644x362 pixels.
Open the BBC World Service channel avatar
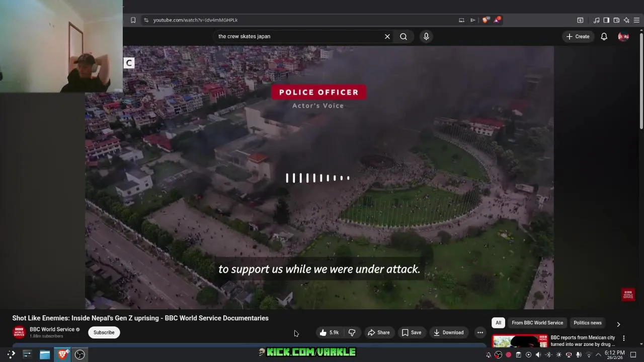coord(19,332)
